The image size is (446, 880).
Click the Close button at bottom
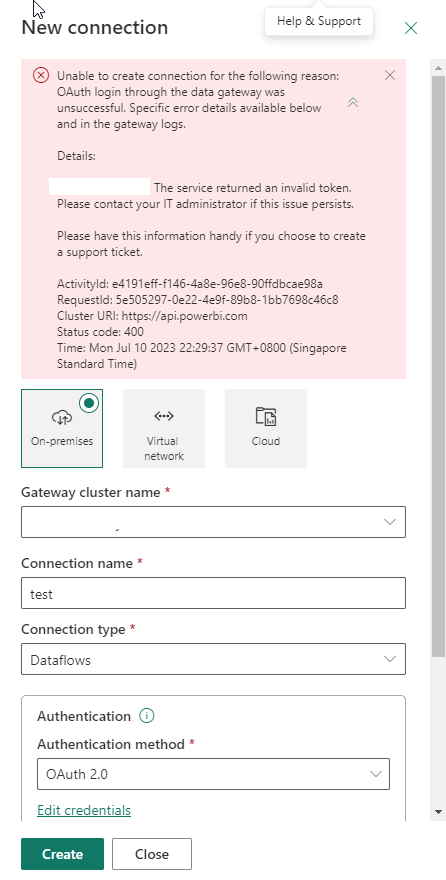tap(151, 854)
